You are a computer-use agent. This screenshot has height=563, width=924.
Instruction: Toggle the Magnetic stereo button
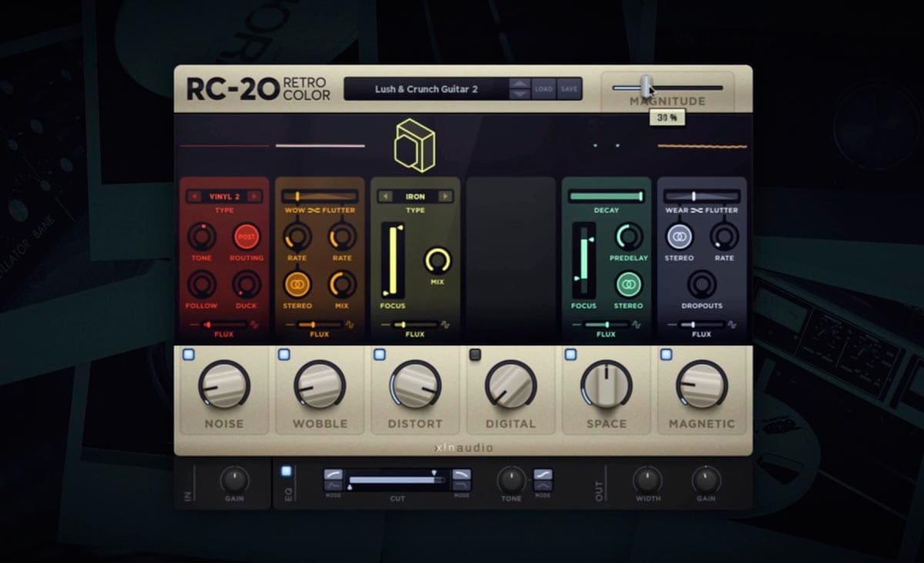pyautogui.click(x=679, y=236)
